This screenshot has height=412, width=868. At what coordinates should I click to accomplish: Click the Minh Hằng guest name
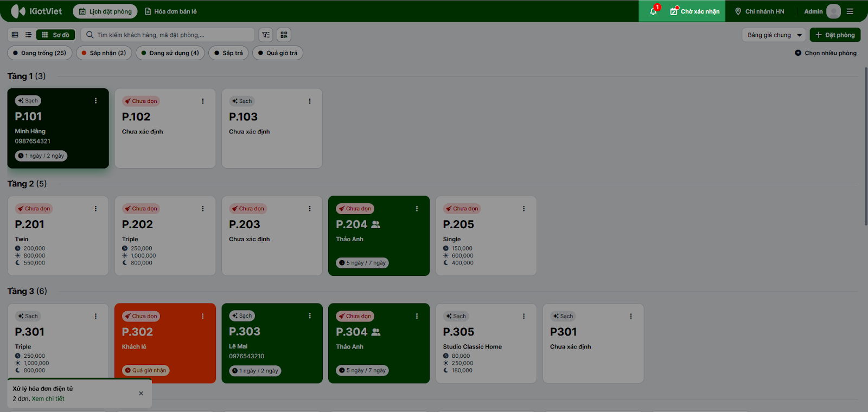pyautogui.click(x=30, y=131)
